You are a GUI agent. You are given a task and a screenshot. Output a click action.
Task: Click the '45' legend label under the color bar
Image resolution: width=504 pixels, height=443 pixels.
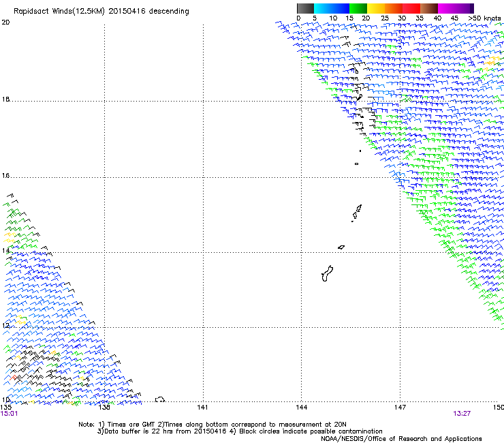coord(454,18)
